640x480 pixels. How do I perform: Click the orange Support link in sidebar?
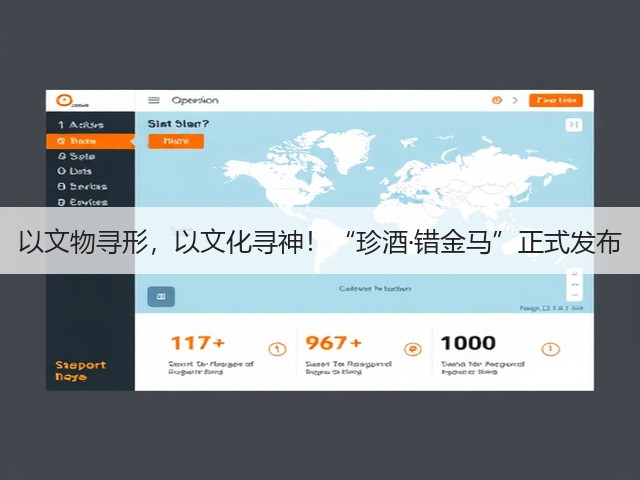click(80, 371)
